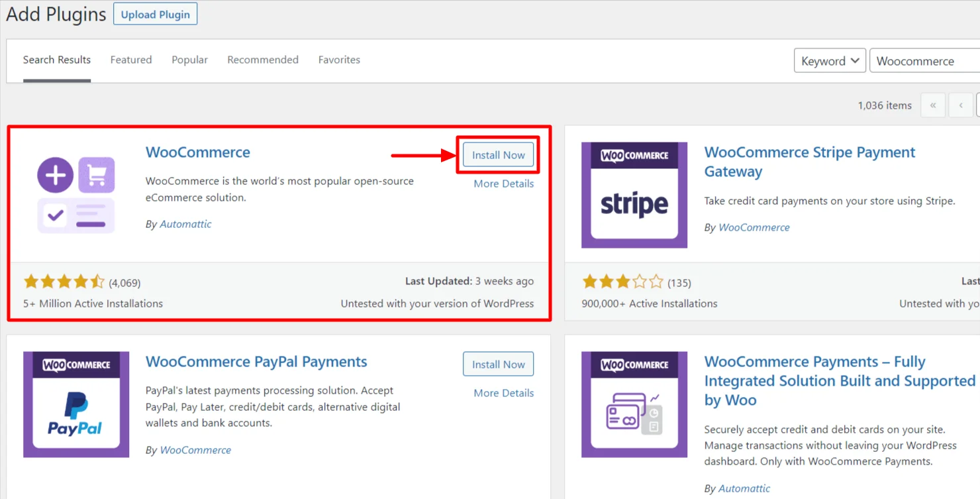Viewport: 980px width, 499px height.
Task: Click the Add Plugins page heading
Action: click(56, 15)
